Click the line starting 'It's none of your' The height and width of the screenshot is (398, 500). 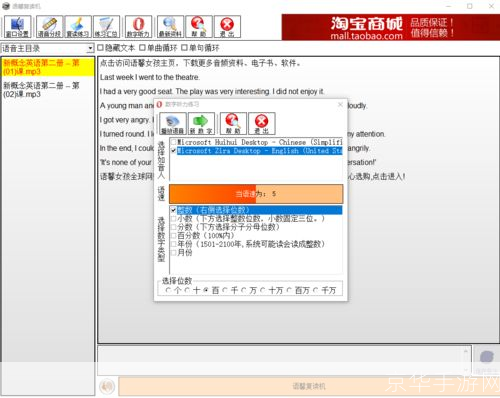(x=127, y=163)
